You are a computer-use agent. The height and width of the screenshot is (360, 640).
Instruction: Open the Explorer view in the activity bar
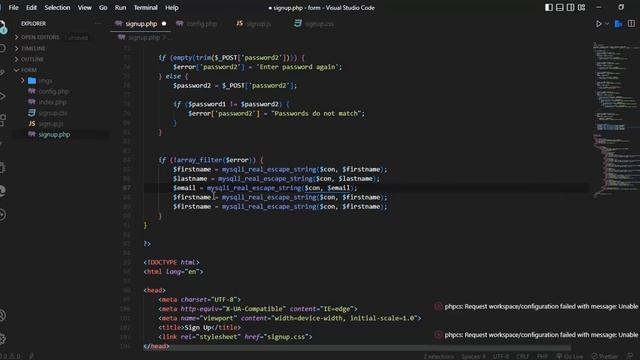point(2,27)
